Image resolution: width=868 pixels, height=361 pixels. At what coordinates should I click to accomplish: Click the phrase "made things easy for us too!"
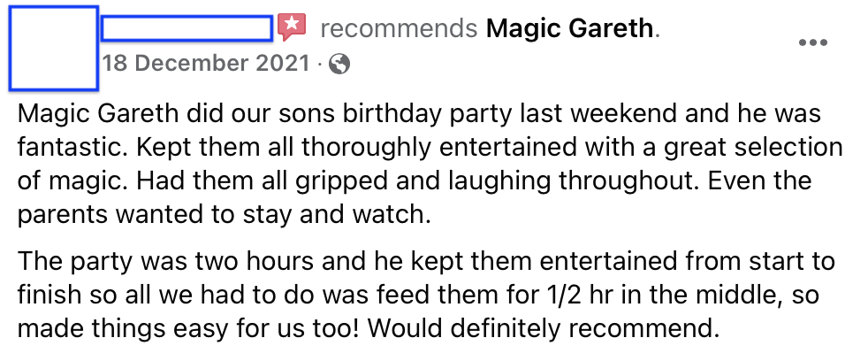[189, 329]
